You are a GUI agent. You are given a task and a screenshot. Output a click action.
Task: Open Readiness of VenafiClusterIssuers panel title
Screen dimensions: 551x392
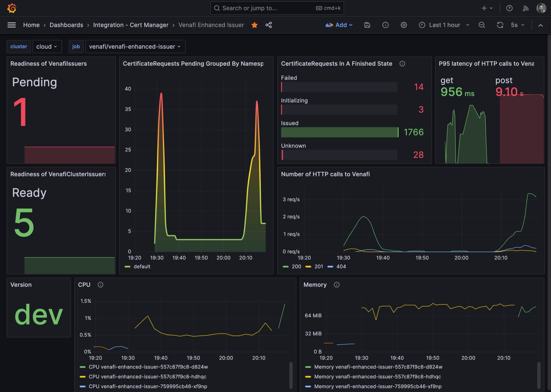(58, 174)
